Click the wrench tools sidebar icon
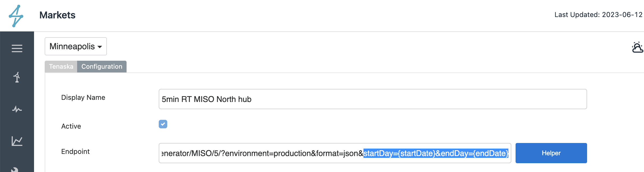The width and height of the screenshot is (644, 172). coord(15,170)
